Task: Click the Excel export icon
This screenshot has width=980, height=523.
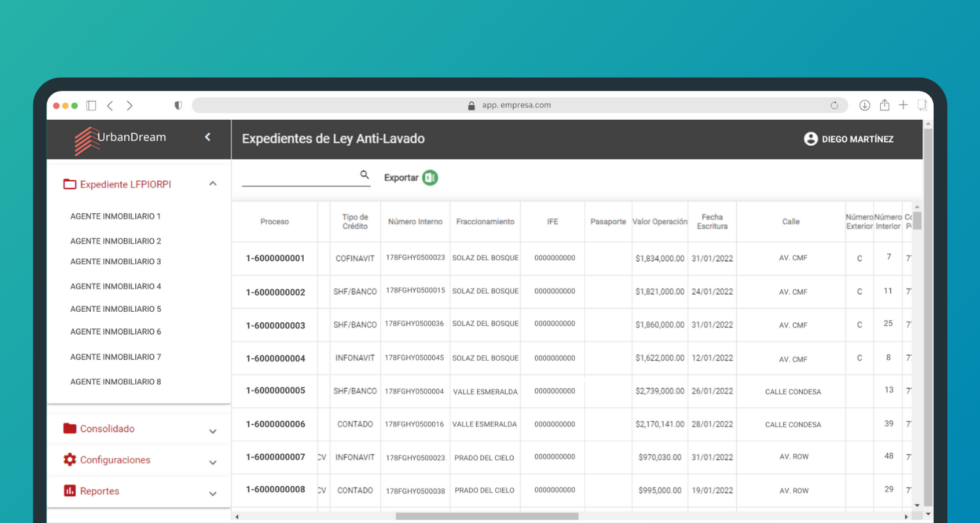Action: click(429, 178)
